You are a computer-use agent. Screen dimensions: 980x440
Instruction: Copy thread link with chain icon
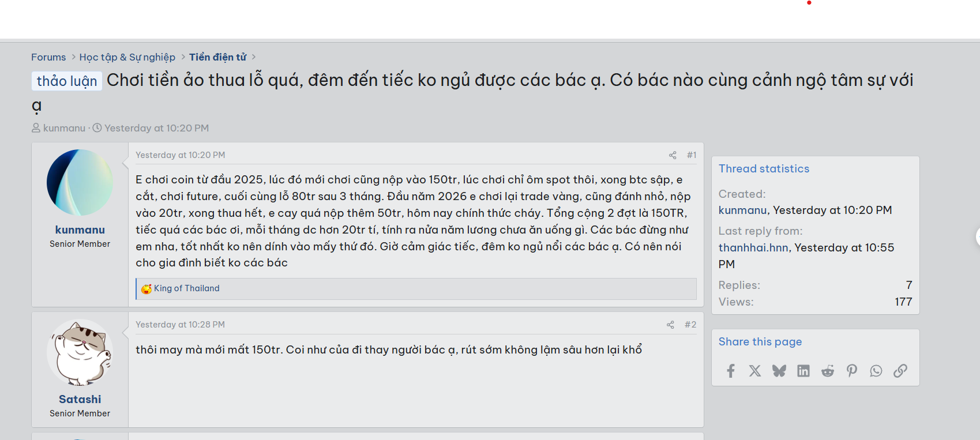point(900,371)
